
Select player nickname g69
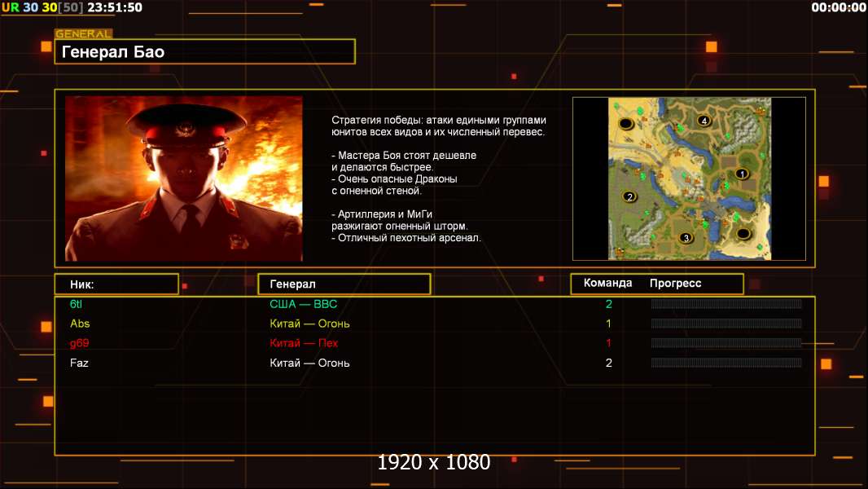[79, 343]
